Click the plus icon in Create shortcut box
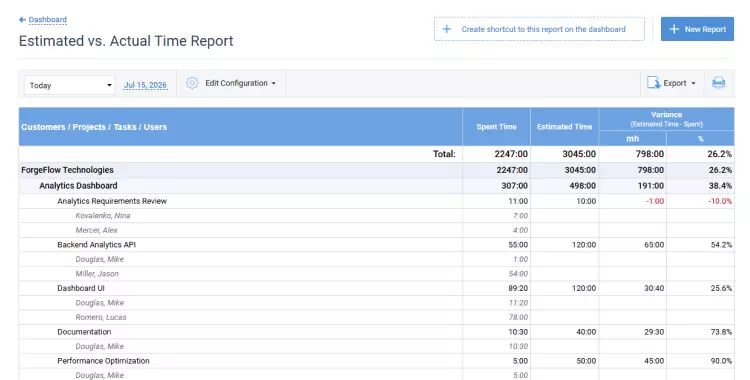 (446, 29)
